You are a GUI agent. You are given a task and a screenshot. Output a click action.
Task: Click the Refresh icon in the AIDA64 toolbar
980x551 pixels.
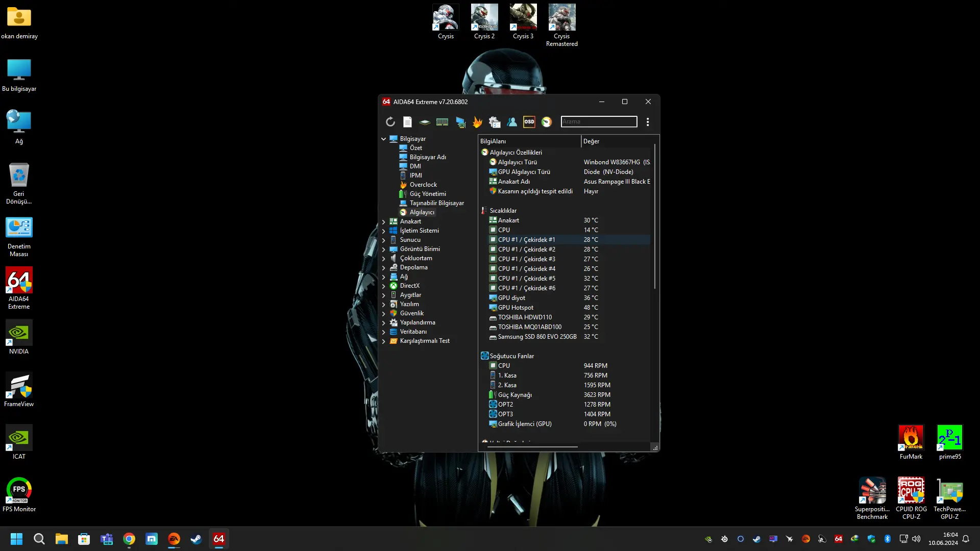tap(390, 122)
